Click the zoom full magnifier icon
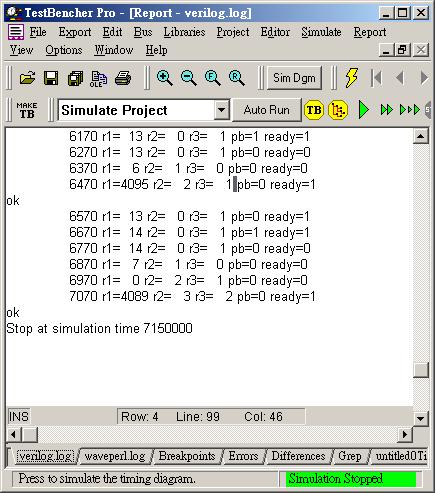436x493 pixels. coord(212,78)
